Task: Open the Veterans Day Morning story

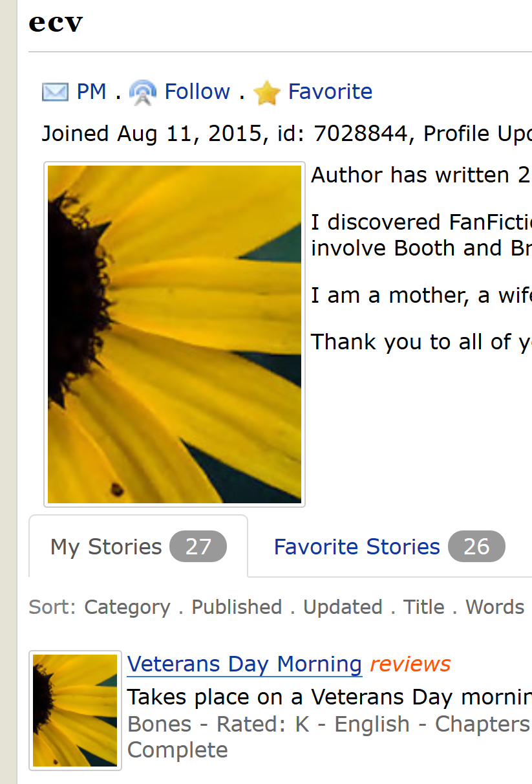Action: [x=244, y=664]
